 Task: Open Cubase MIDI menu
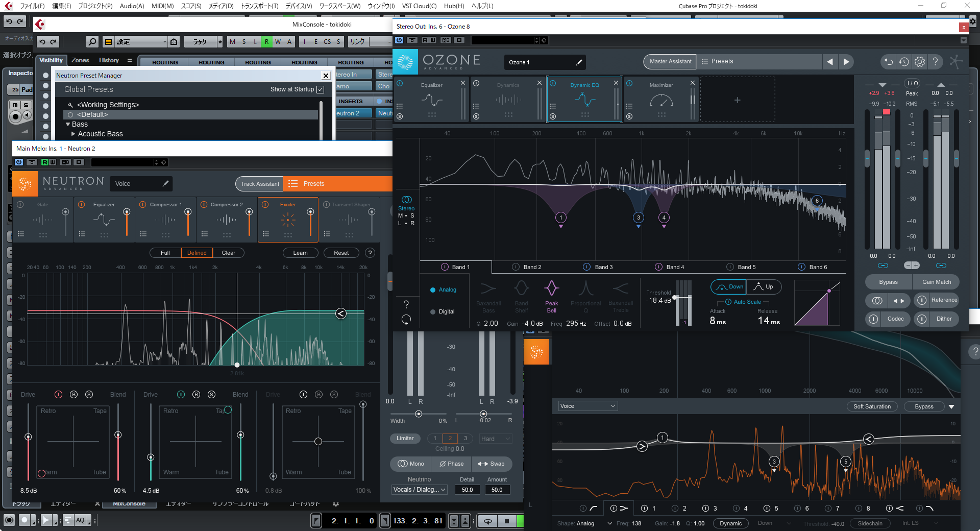[x=162, y=6]
